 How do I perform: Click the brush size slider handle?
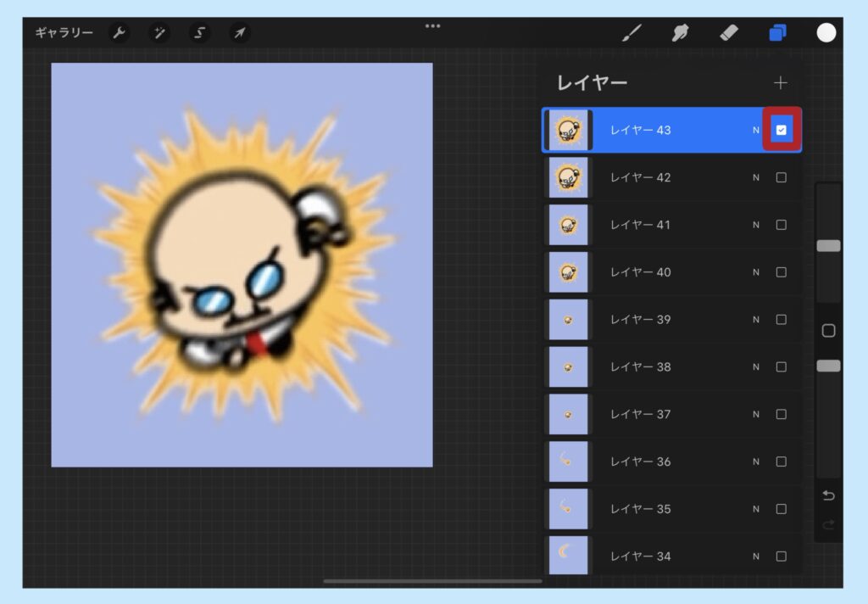click(829, 246)
